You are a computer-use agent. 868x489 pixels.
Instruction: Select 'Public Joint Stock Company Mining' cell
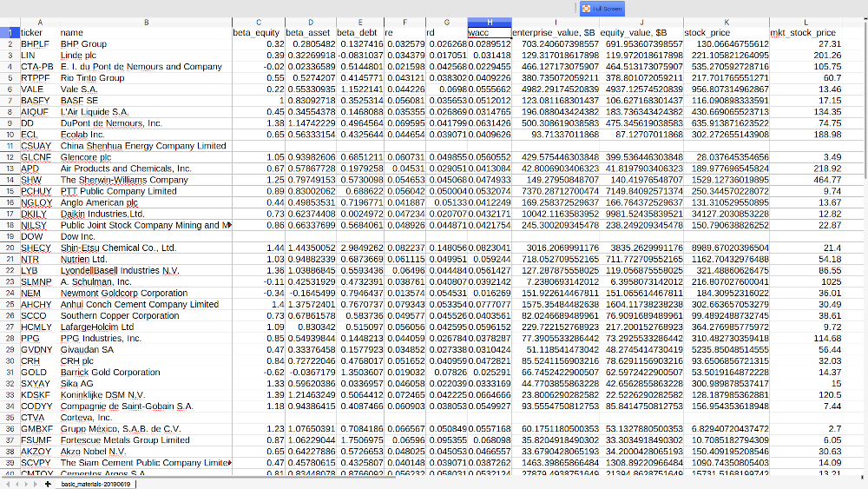point(146,226)
